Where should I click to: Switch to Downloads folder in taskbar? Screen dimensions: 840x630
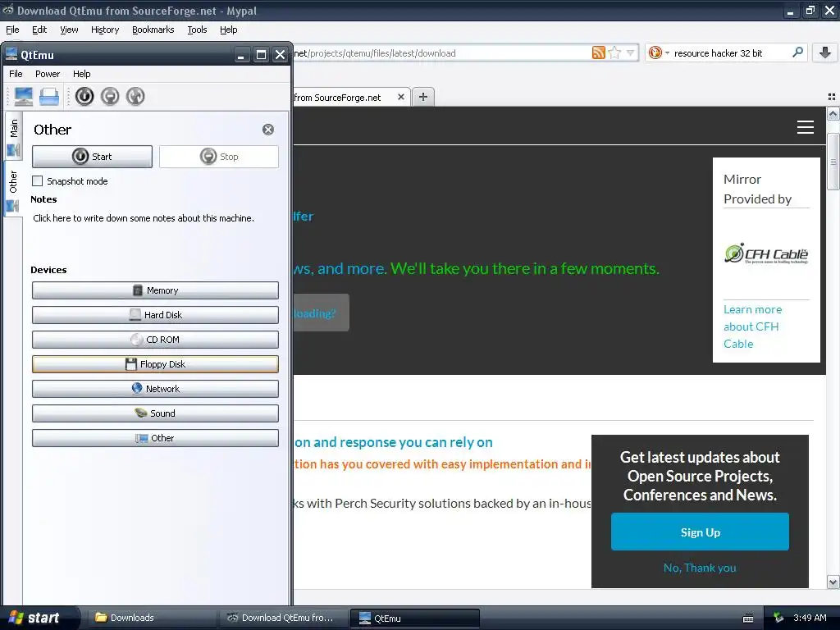click(x=150, y=618)
